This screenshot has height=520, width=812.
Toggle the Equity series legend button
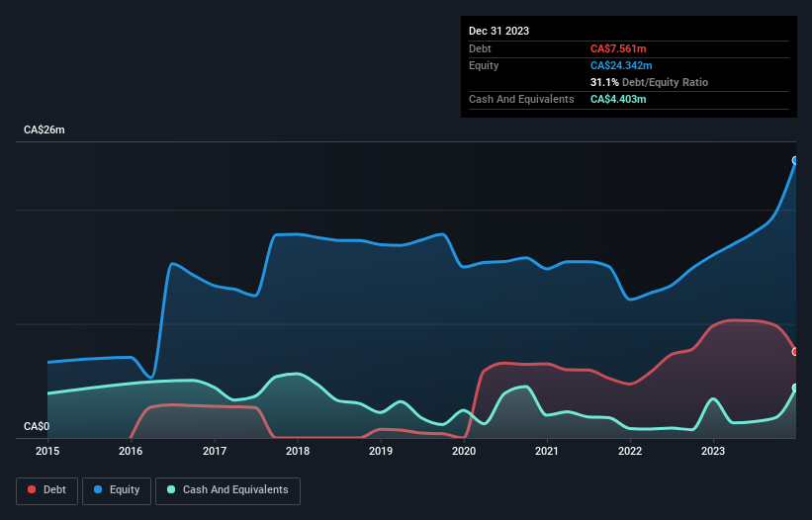[x=117, y=490]
